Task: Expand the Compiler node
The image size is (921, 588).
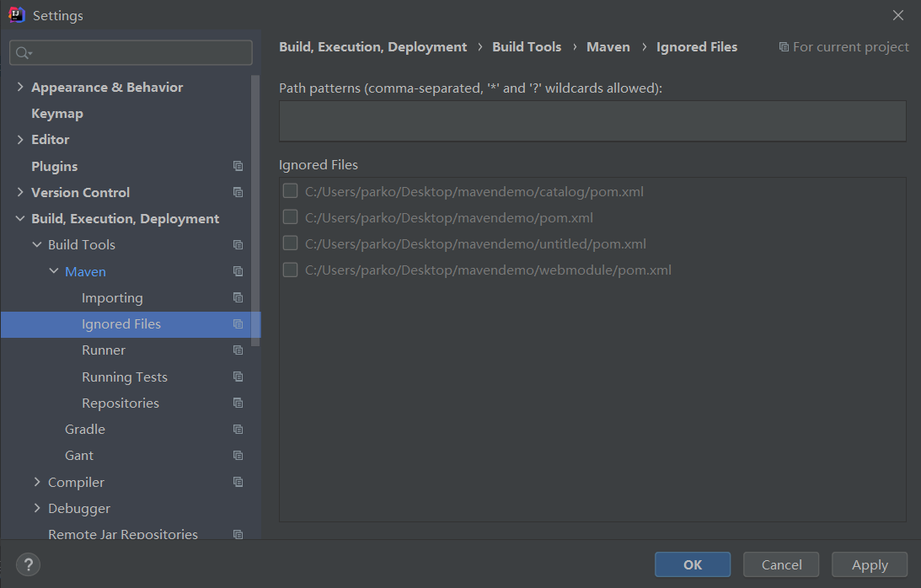Action: 37,482
